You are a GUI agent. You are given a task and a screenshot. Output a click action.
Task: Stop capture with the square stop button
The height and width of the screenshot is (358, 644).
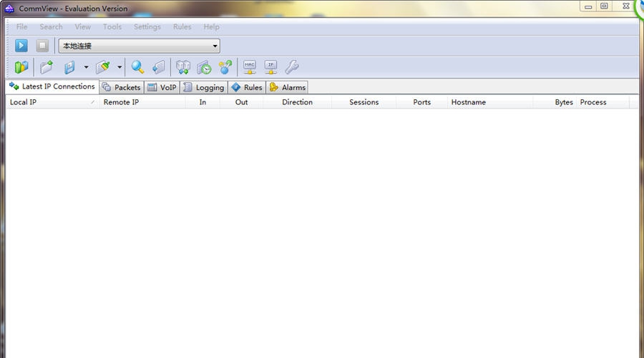click(x=42, y=46)
